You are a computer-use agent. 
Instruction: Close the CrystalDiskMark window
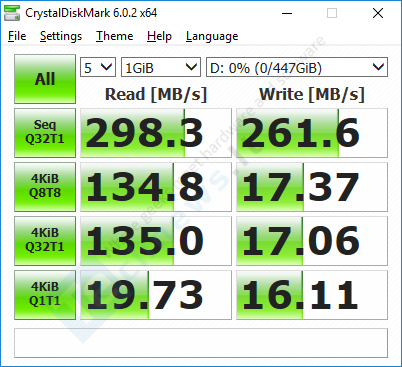click(x=378, y=13)
